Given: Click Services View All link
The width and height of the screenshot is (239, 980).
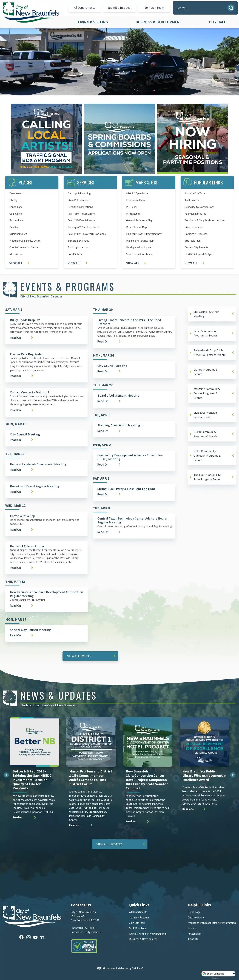Looking at the screenshot, I should (x=74, y=263).
